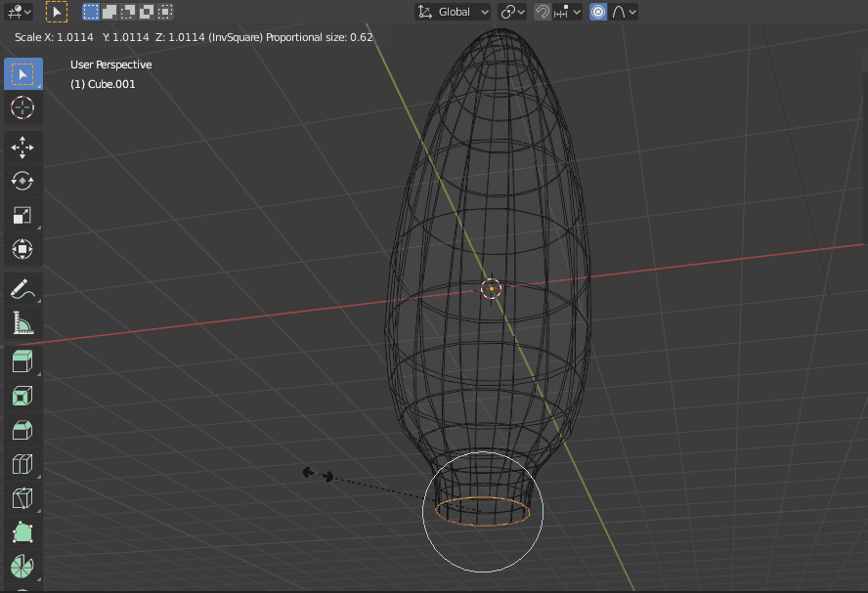
Task: Select the Loop Cut tool
Action: tap(22, 463)
